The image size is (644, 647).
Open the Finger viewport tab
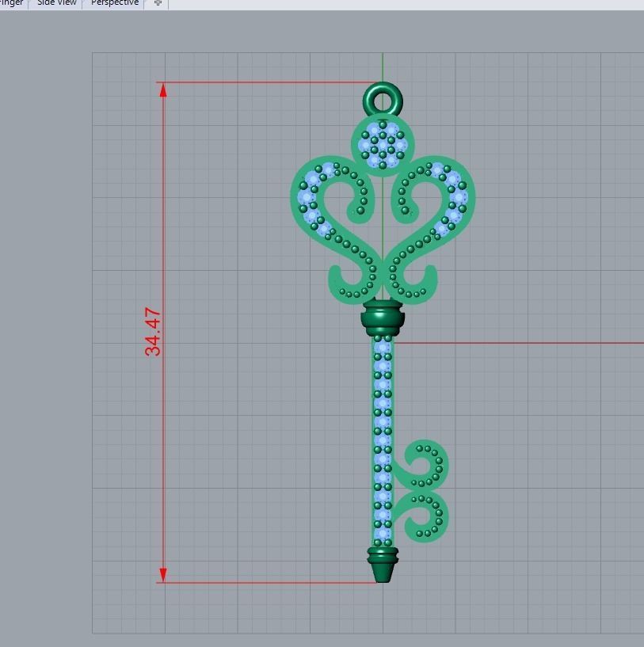coord(13,3)
